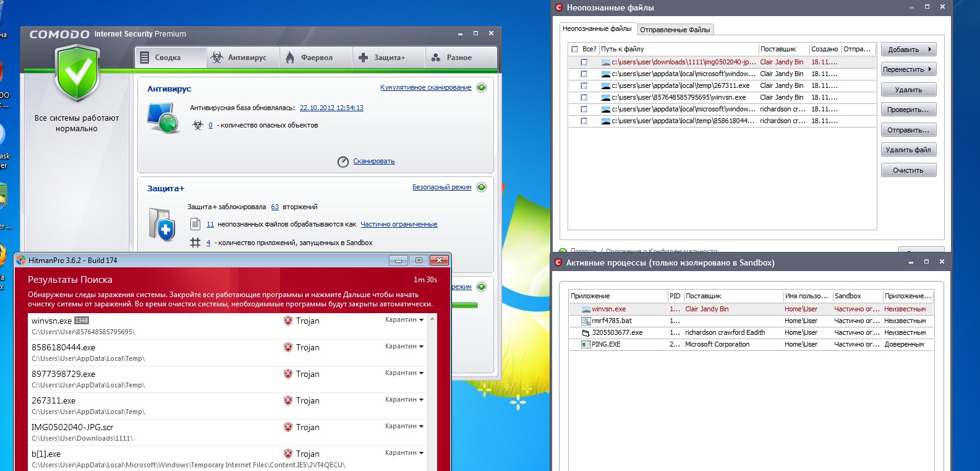Click the Частично ограниченные link
Screen dimensions: 980x471
pyautogui.click(x=399, y=224)
